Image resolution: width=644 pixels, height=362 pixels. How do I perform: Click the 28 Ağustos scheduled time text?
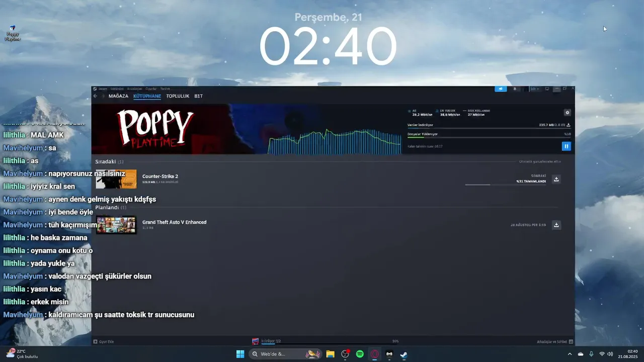click(528, 225)
